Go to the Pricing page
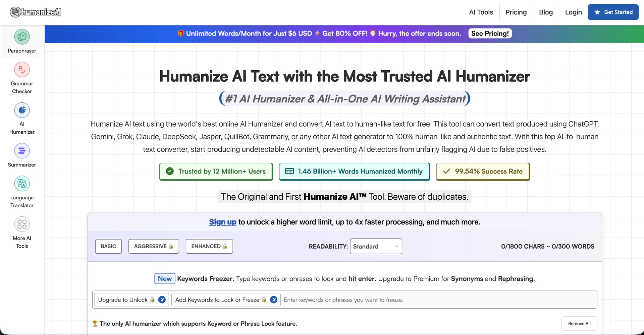 tap(516, 12)
